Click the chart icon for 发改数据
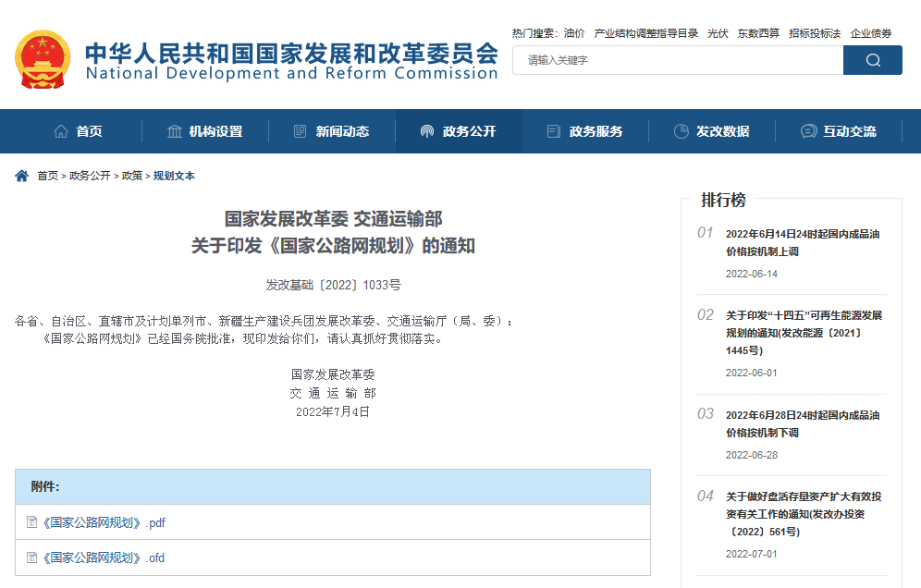 click(x=682, y=131)
